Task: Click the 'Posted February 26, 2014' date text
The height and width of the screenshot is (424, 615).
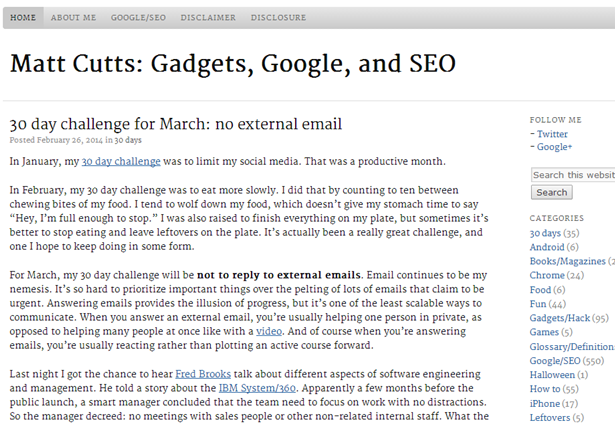Action: pyautogui.click(x=56, y=140)
